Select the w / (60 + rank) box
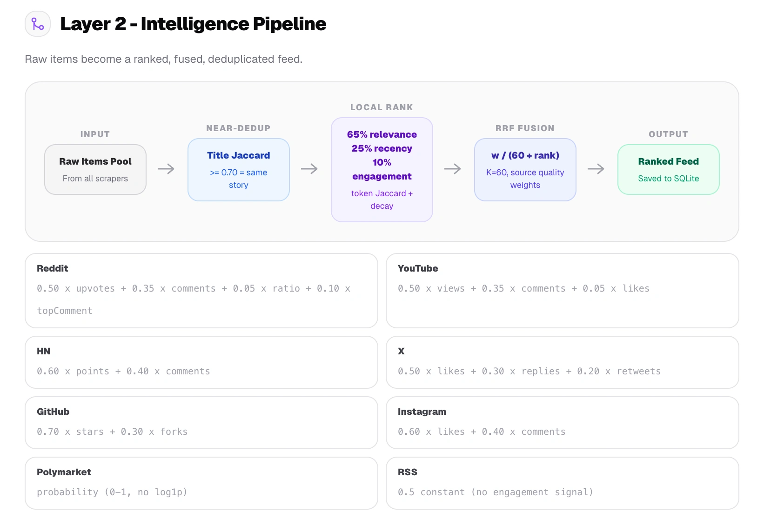The image size is (764, 532). click(525, 170)
